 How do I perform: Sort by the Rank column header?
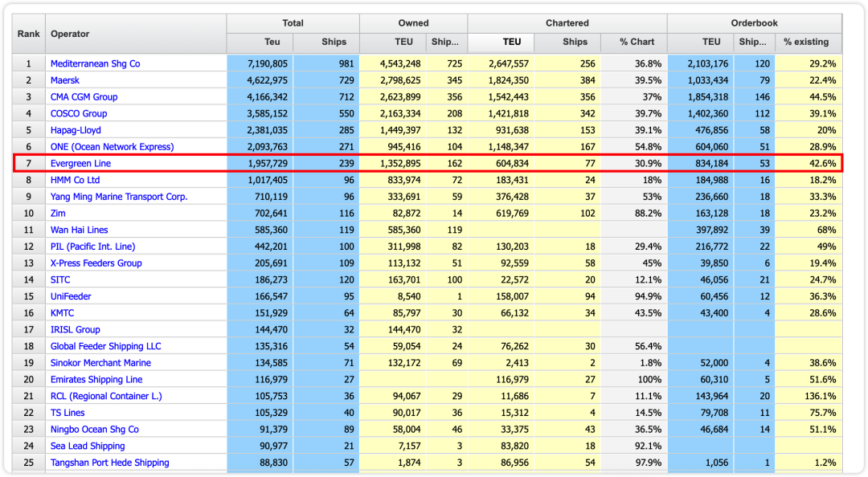(x=29, y=34)
